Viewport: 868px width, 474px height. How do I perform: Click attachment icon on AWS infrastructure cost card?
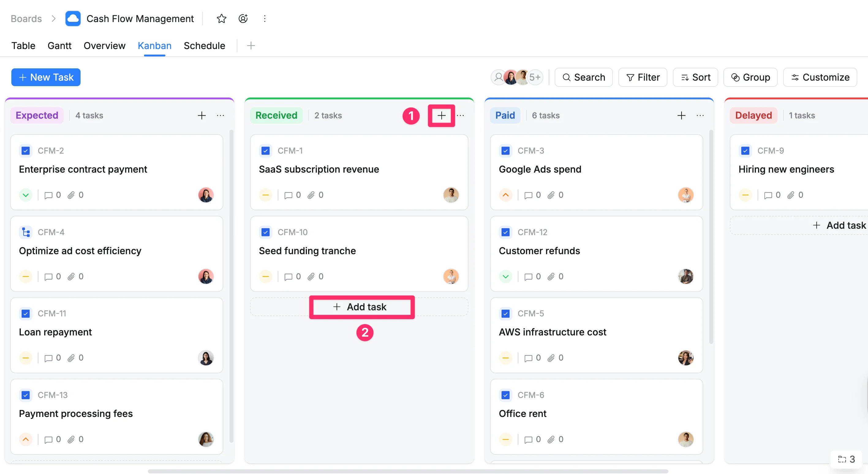551,358
